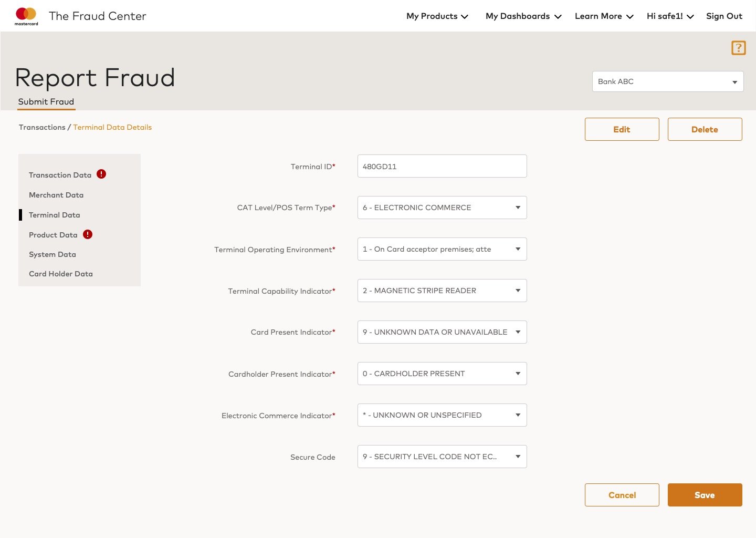Click the Edit button

coord(622,129)
